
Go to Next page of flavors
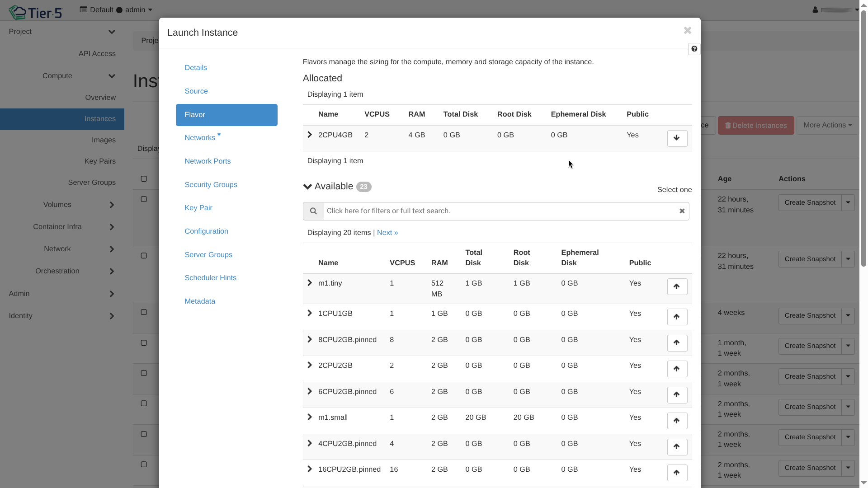click(387, 233)
